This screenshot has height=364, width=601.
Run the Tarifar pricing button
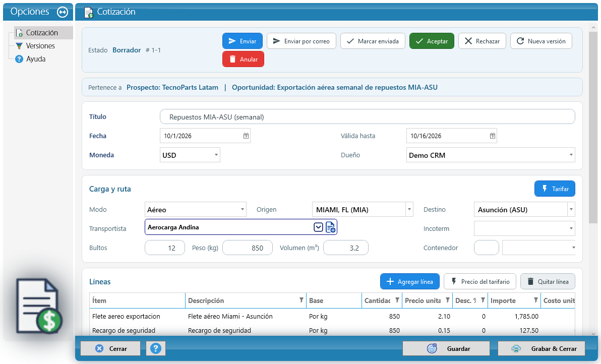(x=555, y=189)
